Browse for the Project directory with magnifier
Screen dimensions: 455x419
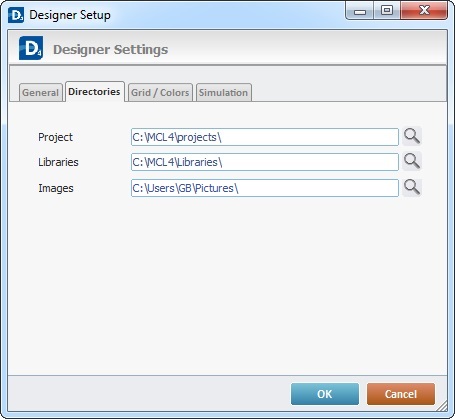tap(412, 136)
